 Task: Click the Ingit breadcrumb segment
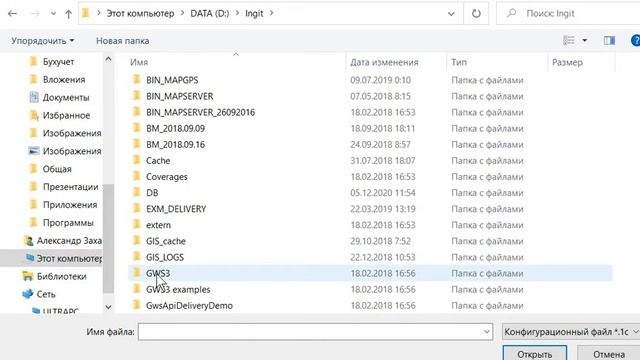pyautogui.click(x=254, y=13)
